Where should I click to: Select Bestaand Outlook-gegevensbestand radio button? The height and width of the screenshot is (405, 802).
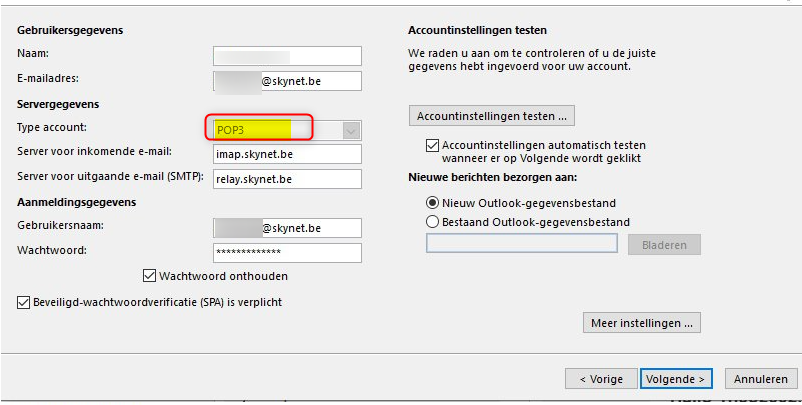433,222
